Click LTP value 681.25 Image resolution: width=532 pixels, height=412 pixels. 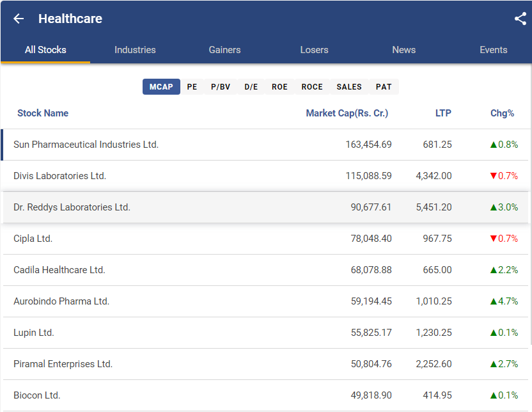[437, 145]
